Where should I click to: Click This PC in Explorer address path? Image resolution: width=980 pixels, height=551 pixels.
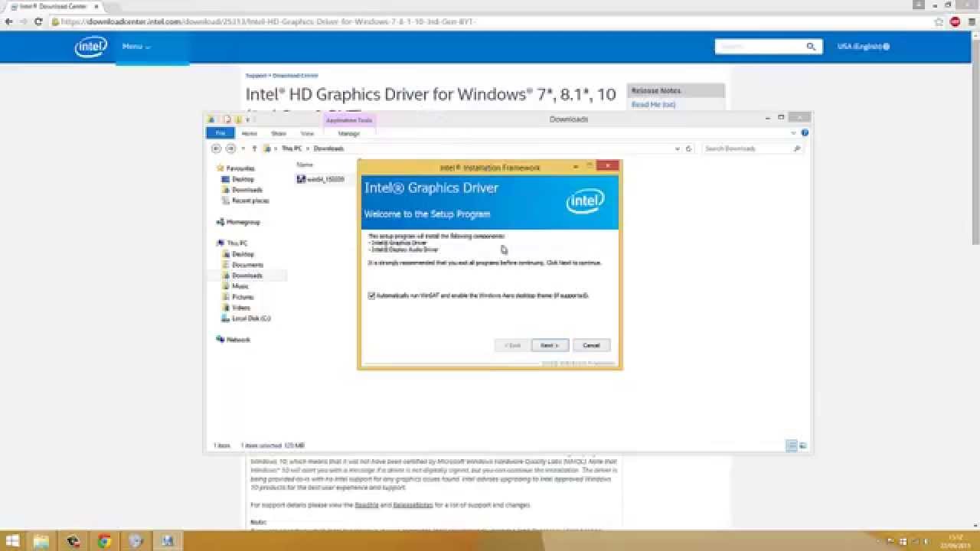click(291, 148)
